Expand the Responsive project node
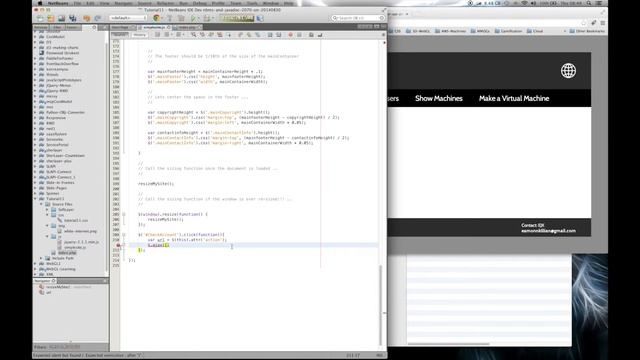Image resolution: width=640 pixels, height=360 pixels. click(x=36, y=118)
